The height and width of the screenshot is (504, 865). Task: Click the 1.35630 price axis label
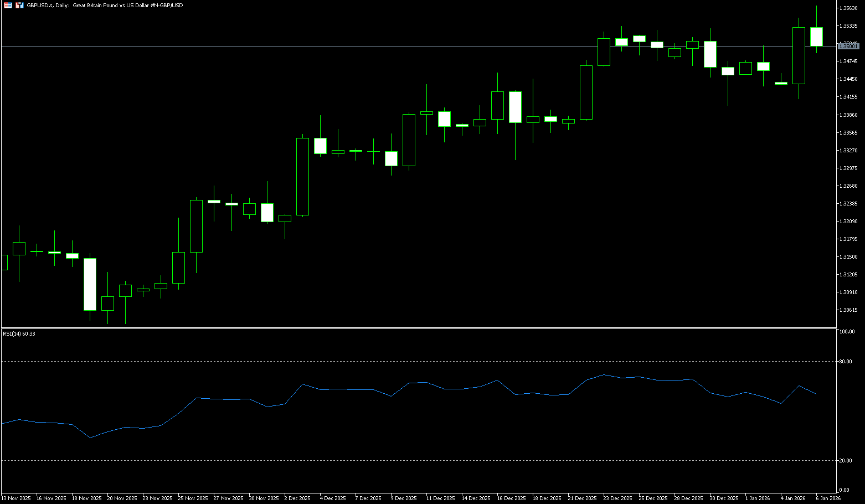point(848,8)
